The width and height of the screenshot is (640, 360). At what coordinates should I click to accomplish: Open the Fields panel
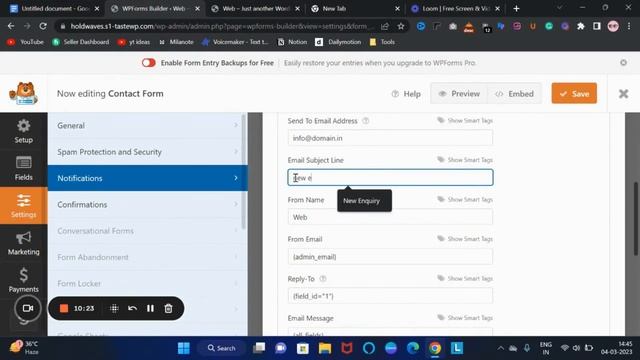(24, 169)
